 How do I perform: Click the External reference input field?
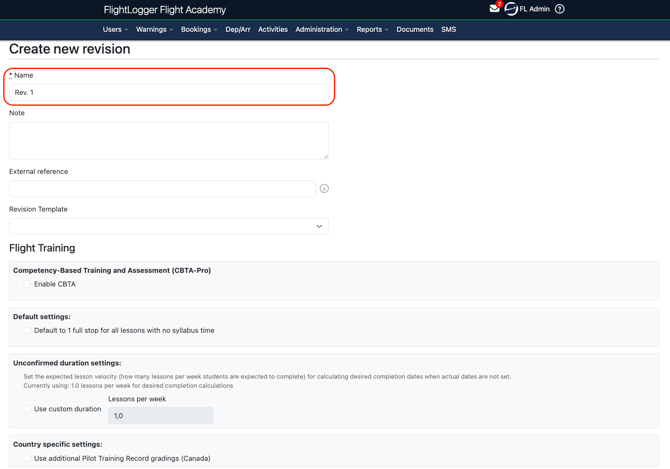tap(162, 188)
